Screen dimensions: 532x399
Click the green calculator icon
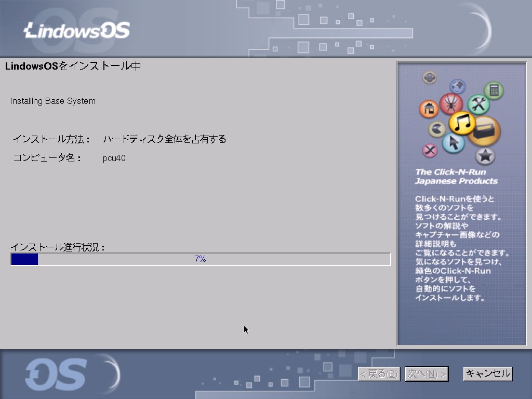(x=494, y=90)
